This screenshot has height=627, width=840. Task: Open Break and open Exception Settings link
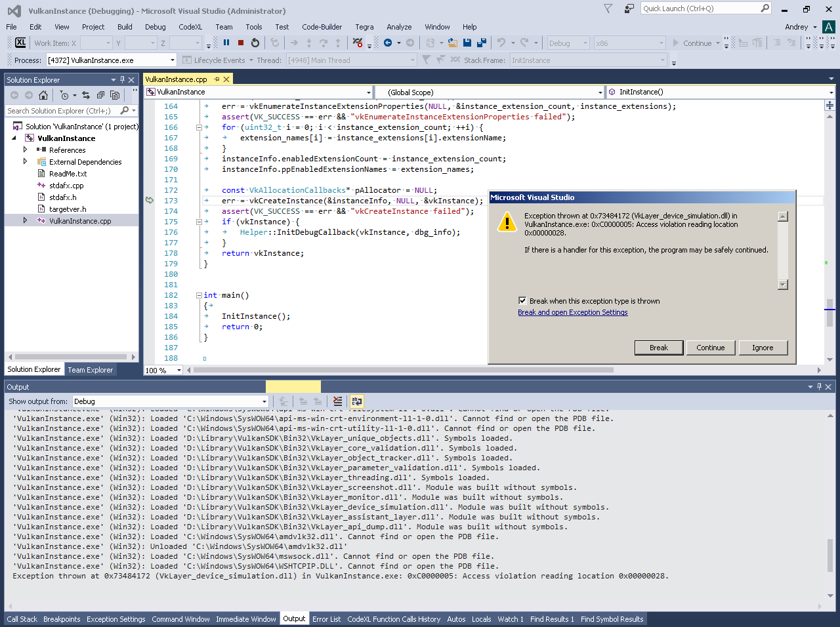pyautogui.click(x=573, y=312)
